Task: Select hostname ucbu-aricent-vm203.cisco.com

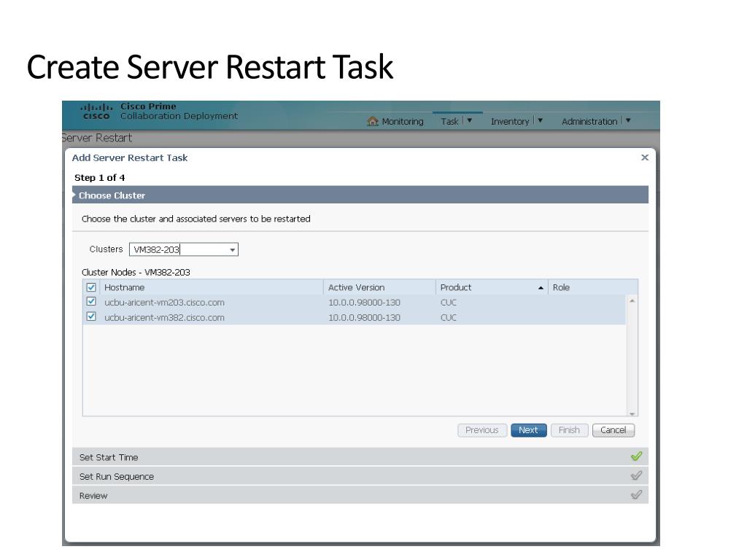Action: pos(164,303)
